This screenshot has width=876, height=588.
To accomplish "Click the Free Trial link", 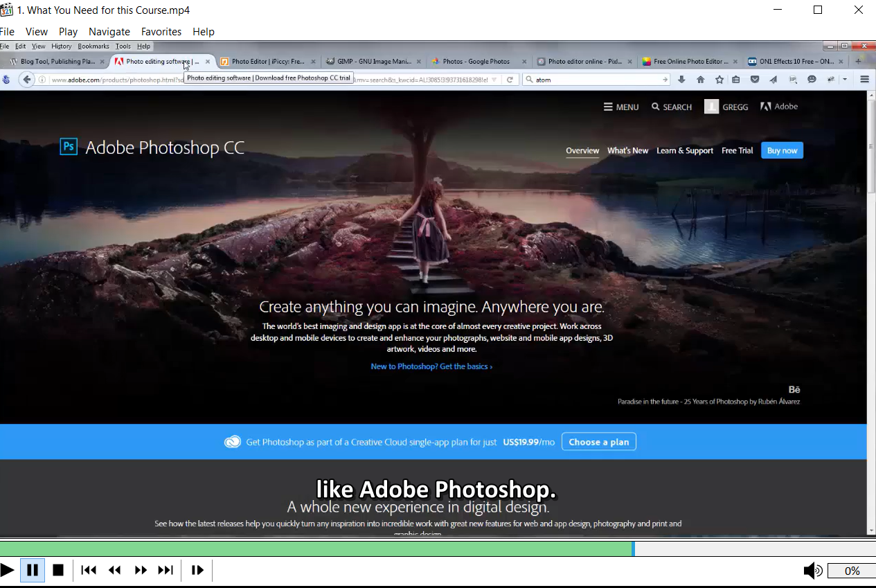I will tap(738, 150).
